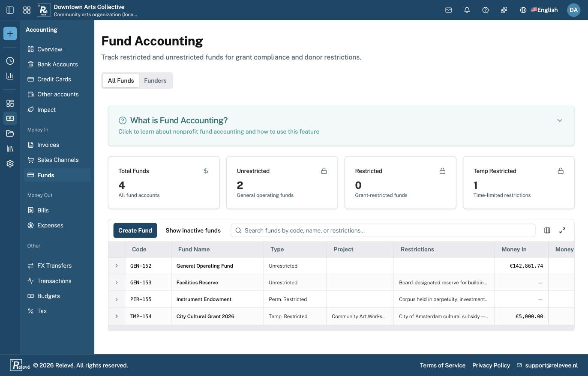Image resolution: width=588 pixels, height=376 pixels.
Task: Click the blue plus quick-create button
Action: point(10,33)
